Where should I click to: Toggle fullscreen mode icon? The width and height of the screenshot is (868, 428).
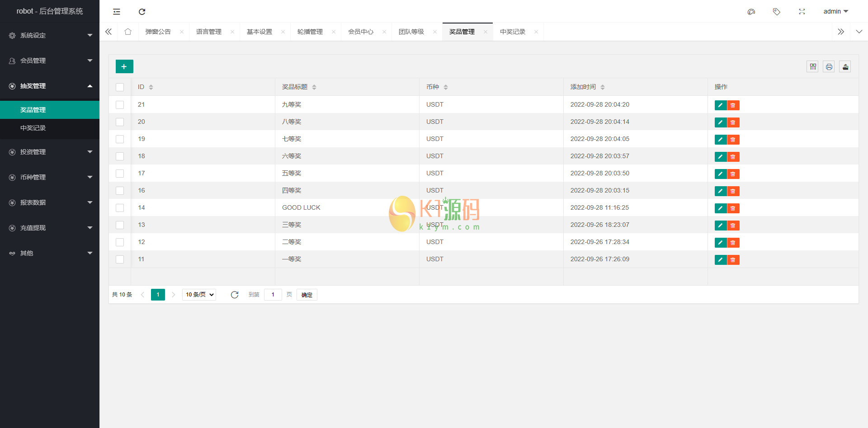[802, 12]
